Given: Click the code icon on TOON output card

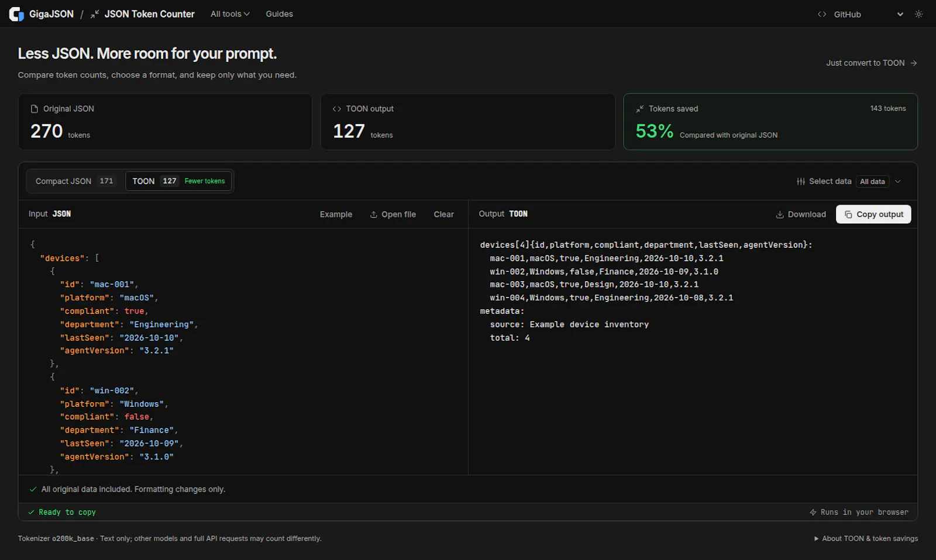Looking at the screenshot, I should pos(337,109).
